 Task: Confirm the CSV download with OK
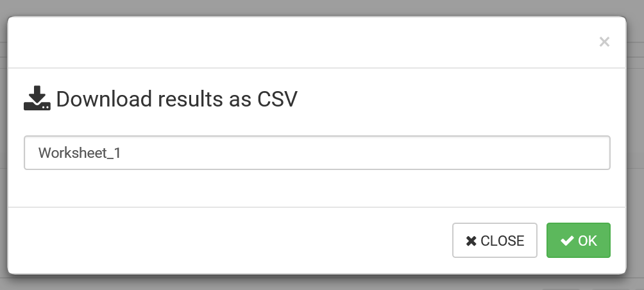[578, 241]
